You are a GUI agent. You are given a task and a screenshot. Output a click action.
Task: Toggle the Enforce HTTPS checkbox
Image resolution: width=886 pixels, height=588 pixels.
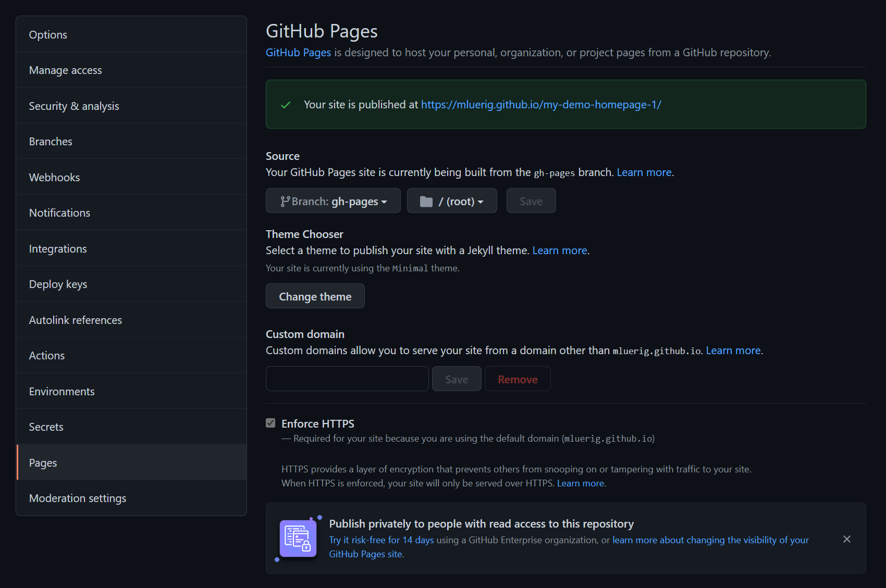pyautogui.click(x=270, y=423)
